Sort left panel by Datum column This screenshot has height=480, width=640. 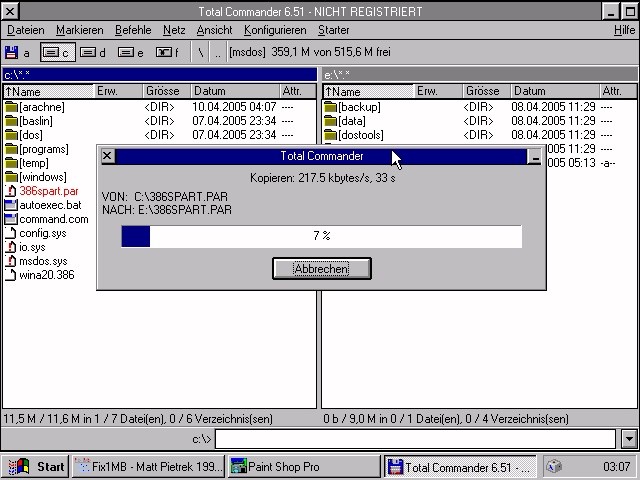coord(235,91)
